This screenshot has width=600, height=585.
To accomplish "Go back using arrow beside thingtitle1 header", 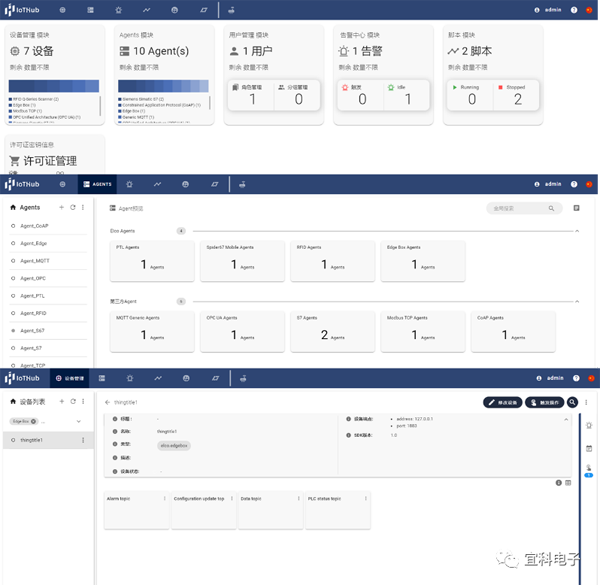I will [x=108, y=402].
